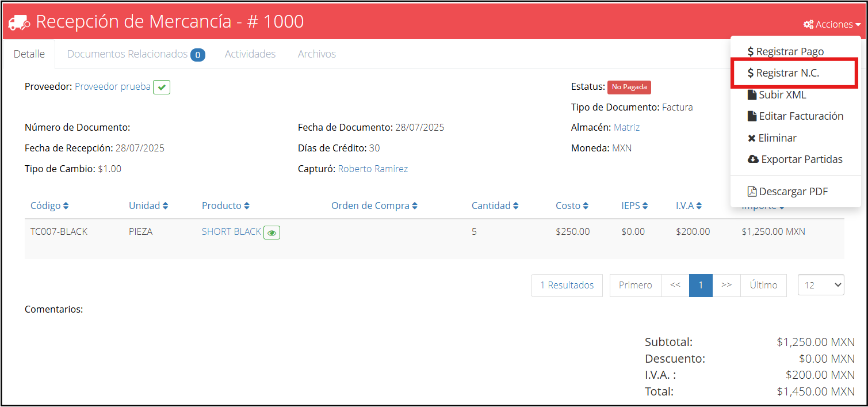
Task: Click the >> next page button
Action: (726, 285)
